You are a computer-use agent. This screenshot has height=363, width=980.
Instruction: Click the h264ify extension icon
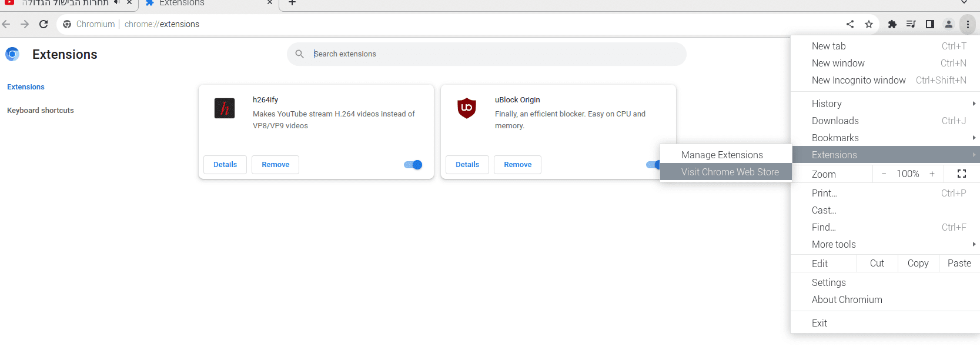(x=225, y=108)
